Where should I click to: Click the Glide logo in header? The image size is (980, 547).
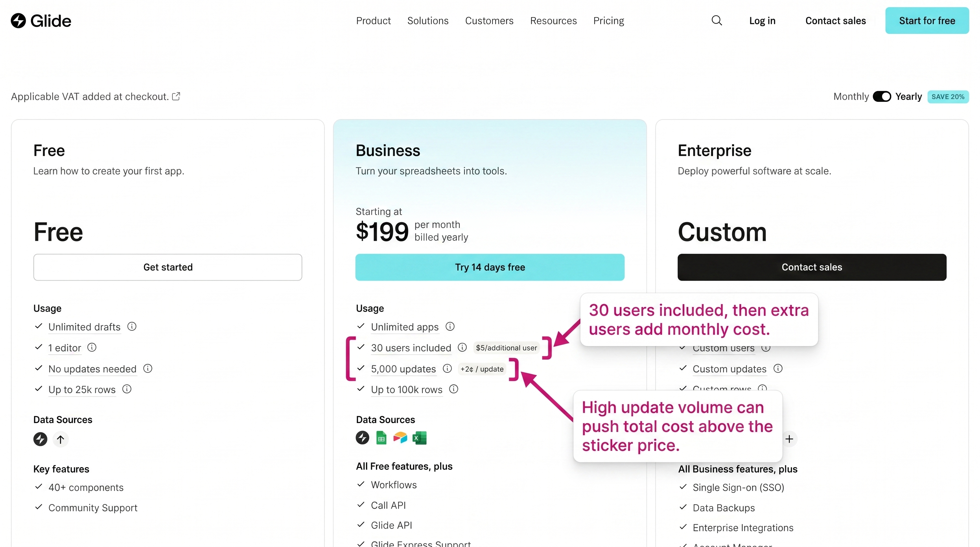click(x=41, y=21)
